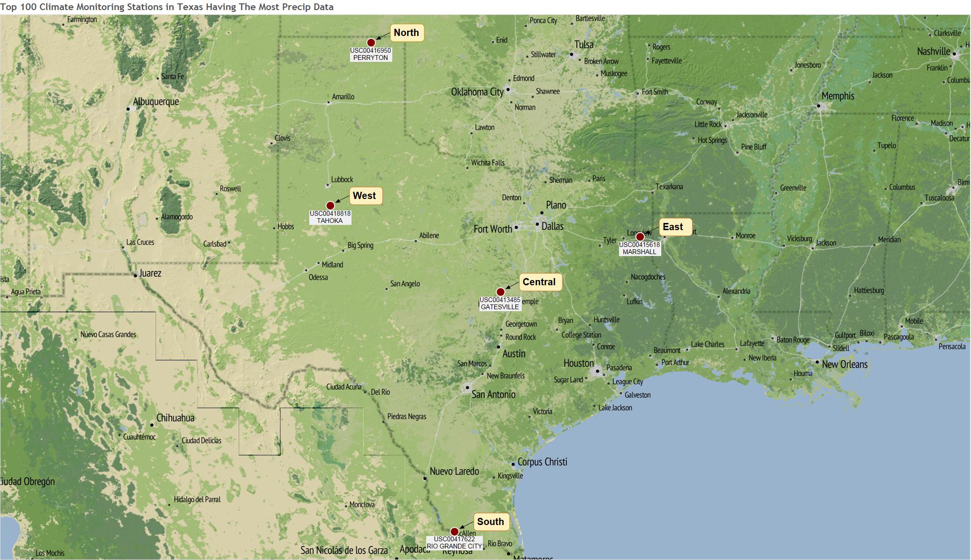Click the Dallas city label
Viewport: 971px width, 560px height.
tap(552, 226)
